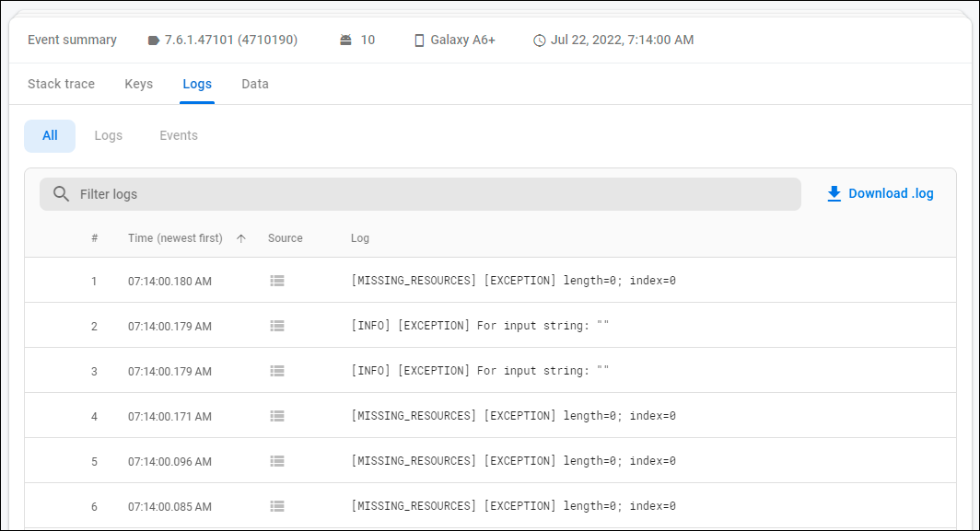This screenshot has height=531, width=980.
Task: Click the magnifier icon in the filter bar
Action: tap(62, 194)
